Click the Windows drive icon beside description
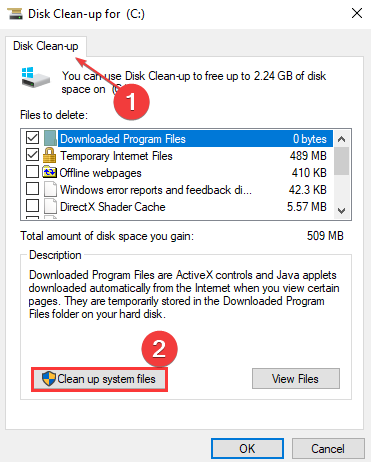The image size is (371, 462). [x=35, y=77]
